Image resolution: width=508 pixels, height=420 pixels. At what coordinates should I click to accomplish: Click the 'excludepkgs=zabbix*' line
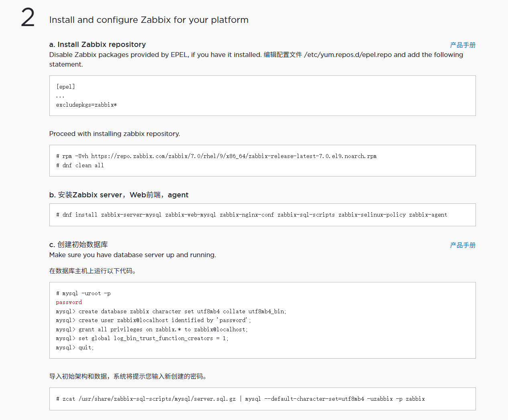point(87,105)
